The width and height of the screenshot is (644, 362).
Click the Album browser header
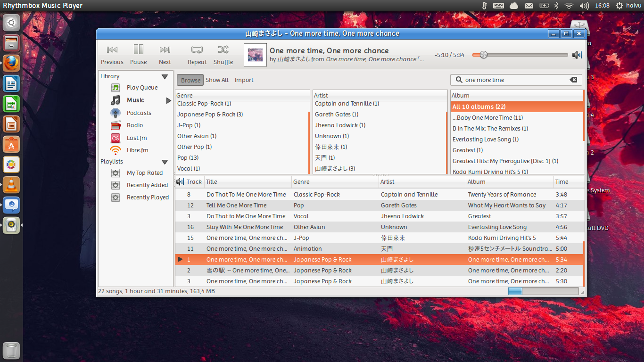(517, 96)
